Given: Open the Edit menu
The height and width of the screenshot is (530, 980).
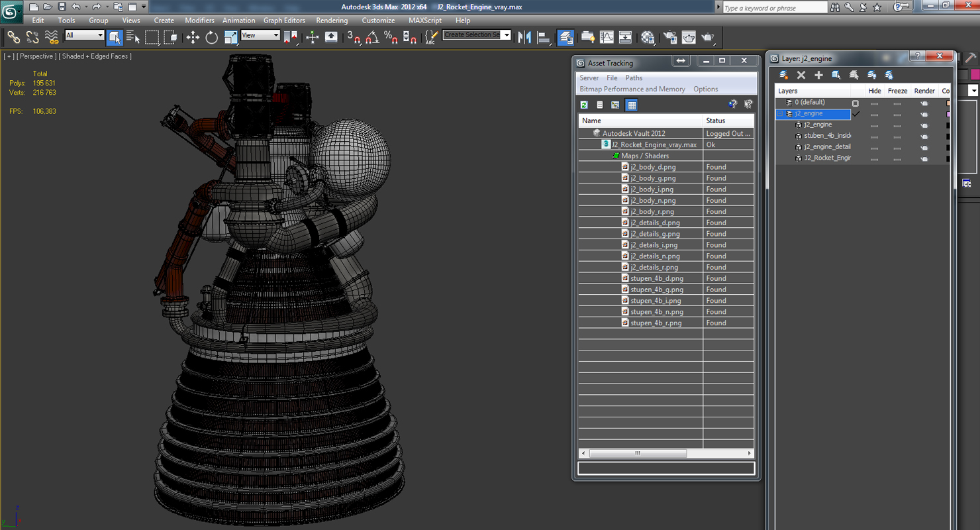Looking at the screenshot, I should [38, 21].
